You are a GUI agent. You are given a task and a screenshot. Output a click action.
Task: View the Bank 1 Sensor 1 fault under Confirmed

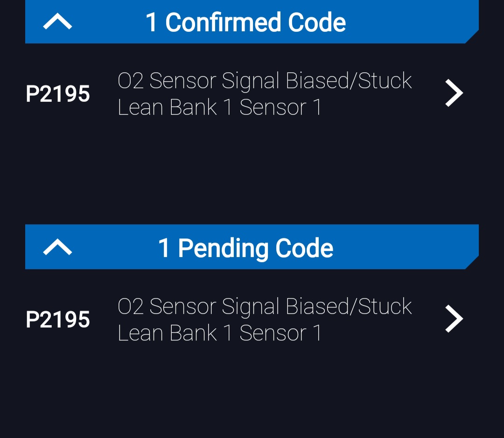point(219,106)
